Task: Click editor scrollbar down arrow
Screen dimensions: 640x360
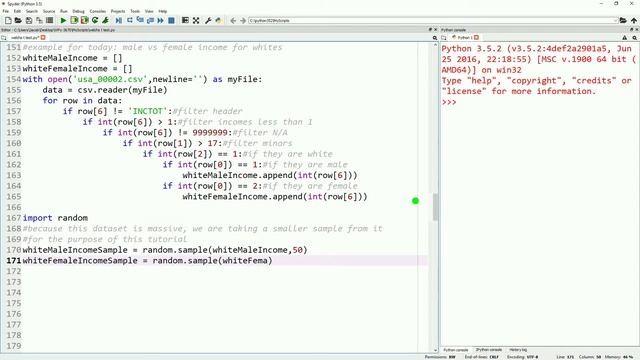Action: click(435, 350)
